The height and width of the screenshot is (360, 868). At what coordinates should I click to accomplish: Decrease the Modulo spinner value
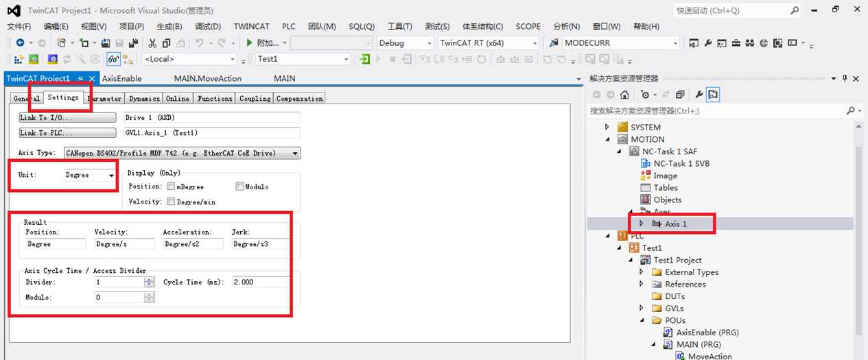149,300
